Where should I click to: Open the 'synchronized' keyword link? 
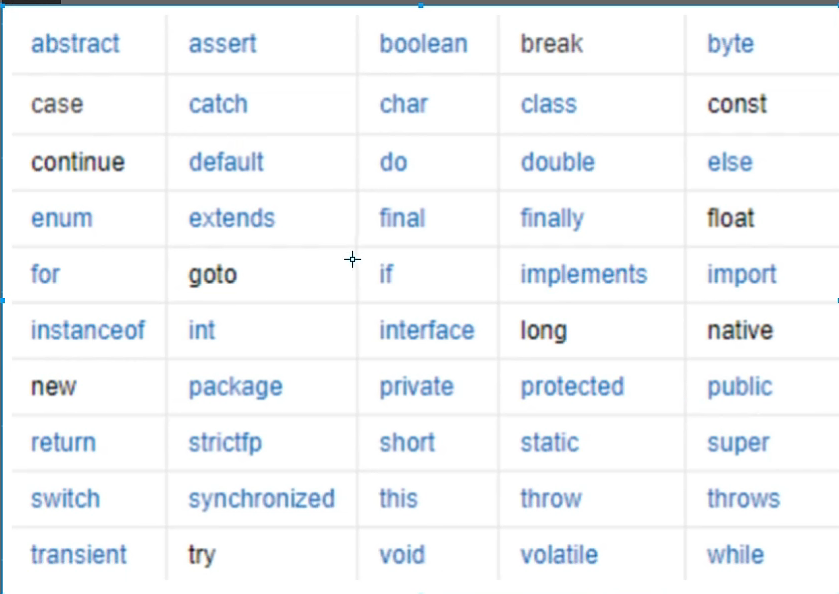click(x=261, y=499)
